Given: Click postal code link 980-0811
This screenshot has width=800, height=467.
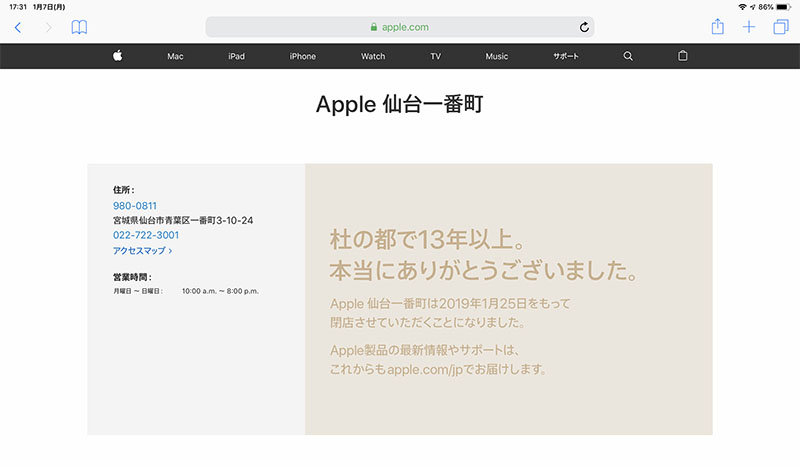Looking at the screenshot, I should tap(135, 206).
